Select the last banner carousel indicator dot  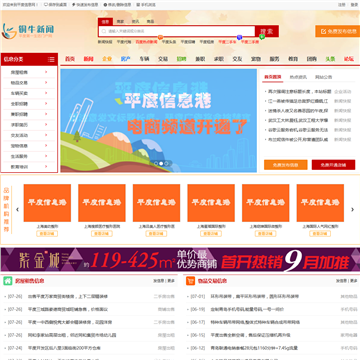[166, 163]
